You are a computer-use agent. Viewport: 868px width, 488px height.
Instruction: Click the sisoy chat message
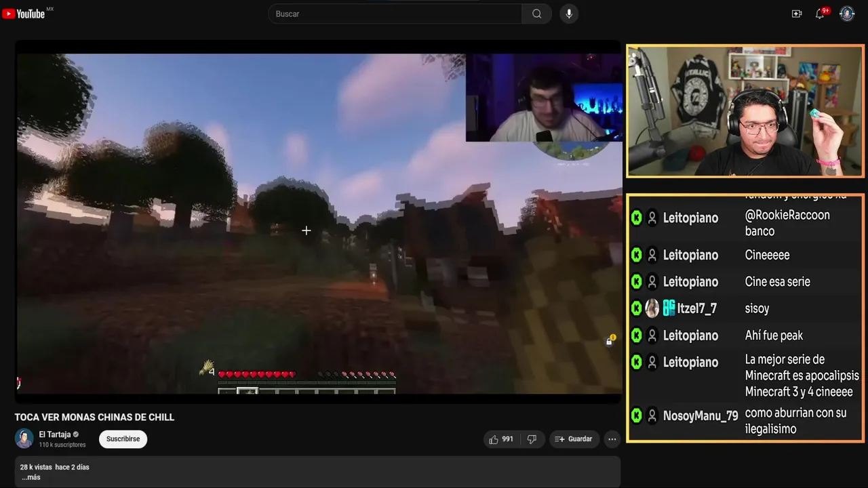[757, 308]
